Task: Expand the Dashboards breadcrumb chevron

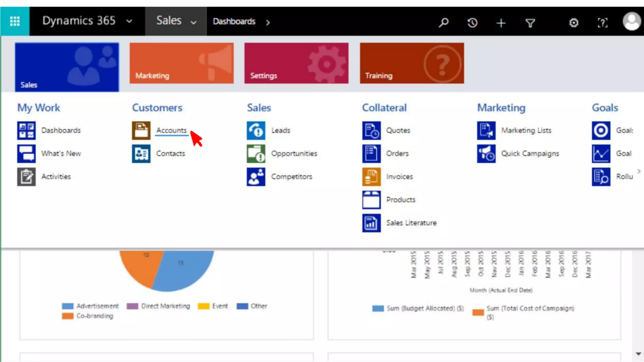Action: 268,22
